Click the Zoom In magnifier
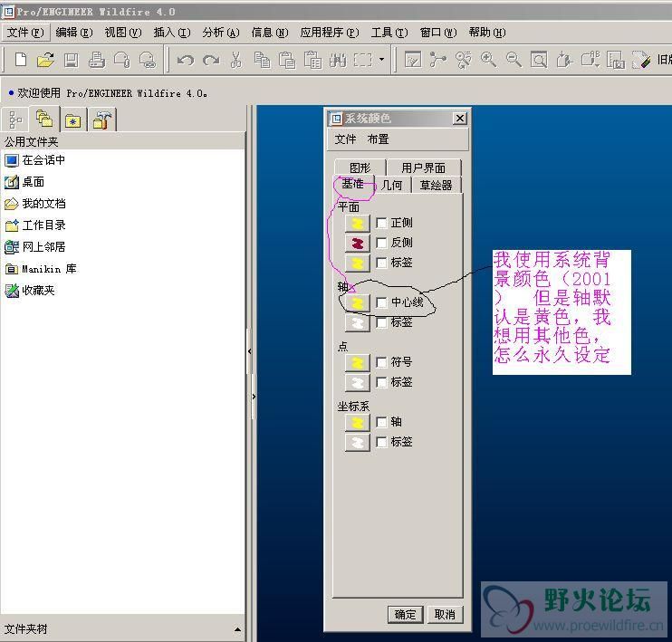Viewport: 672px width, 642px height. 488,60
